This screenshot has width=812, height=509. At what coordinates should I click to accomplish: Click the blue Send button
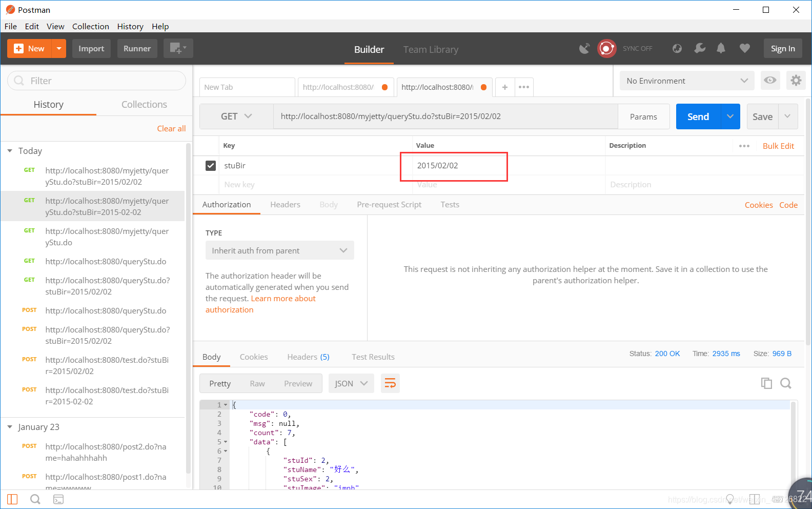tap(698, 116)
